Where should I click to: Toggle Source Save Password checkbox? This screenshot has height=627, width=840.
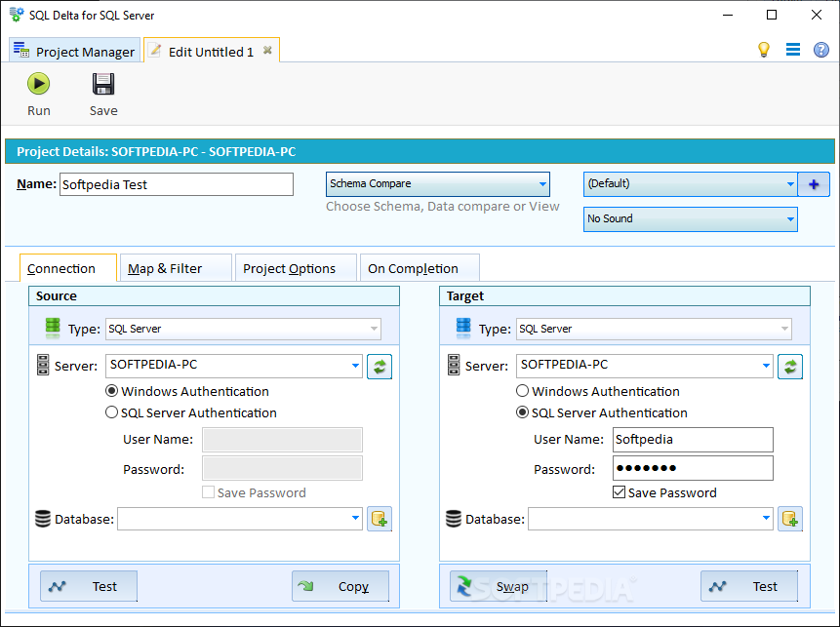[209, 492]
